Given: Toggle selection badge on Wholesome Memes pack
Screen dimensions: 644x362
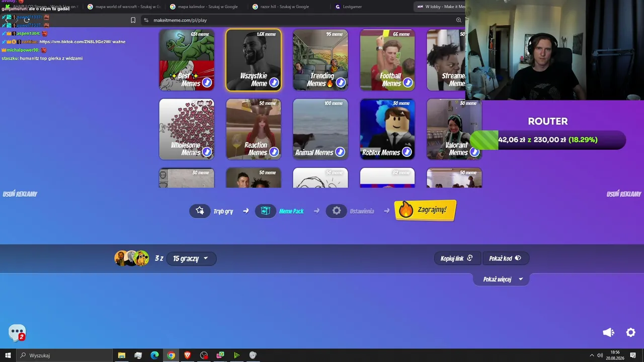Looking at the screenshot, I should pos(207,152).
